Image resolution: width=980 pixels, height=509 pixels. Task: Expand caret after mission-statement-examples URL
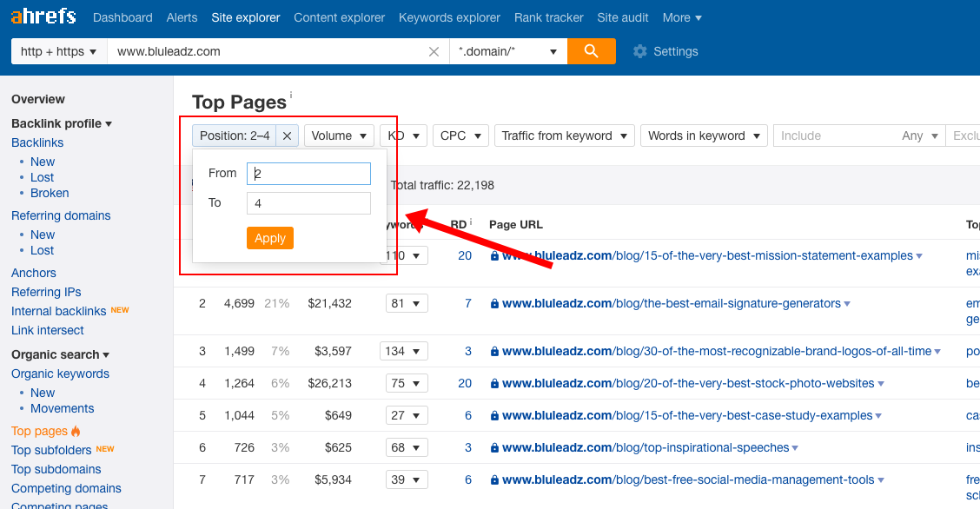[919, 256]
